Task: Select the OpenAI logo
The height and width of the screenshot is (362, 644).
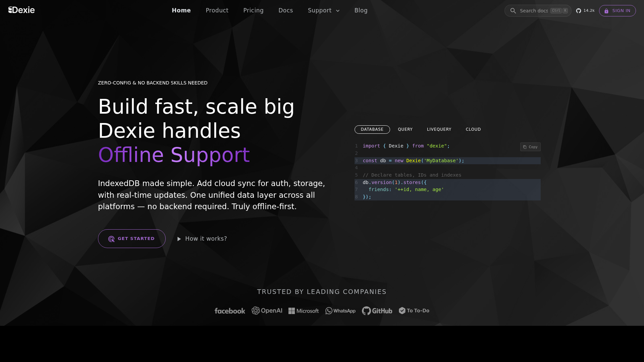Action: point(267,311)
